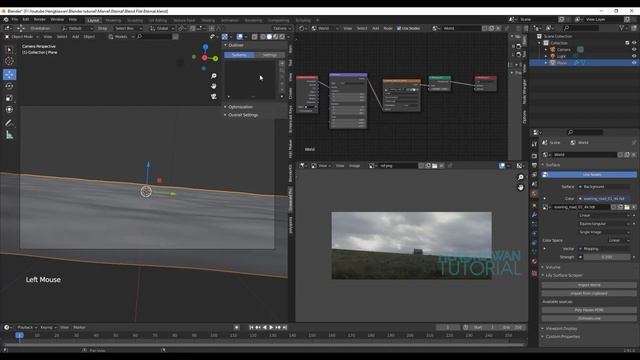Open the Render menu
640x360 pixels.
point(40,20)
